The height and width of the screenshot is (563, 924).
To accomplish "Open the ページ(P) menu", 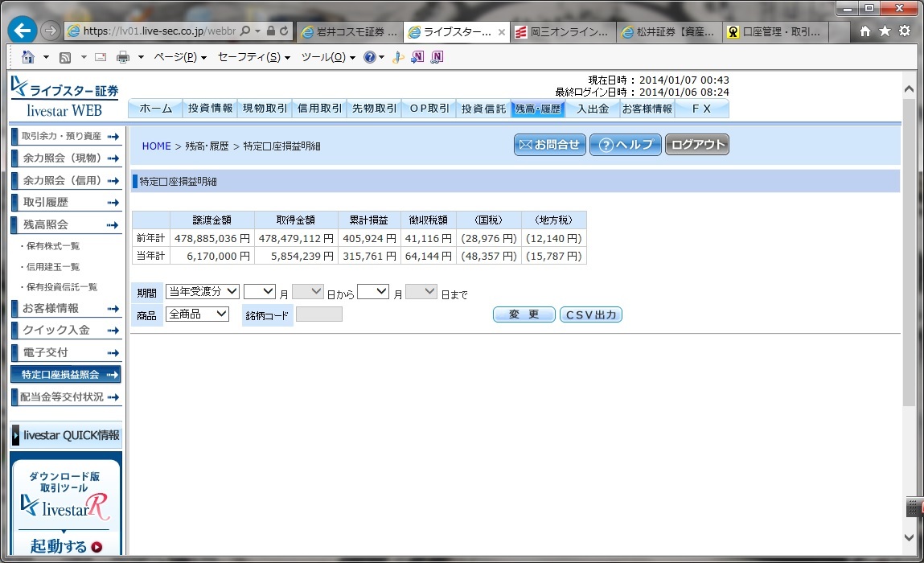I will click(180, 57).
